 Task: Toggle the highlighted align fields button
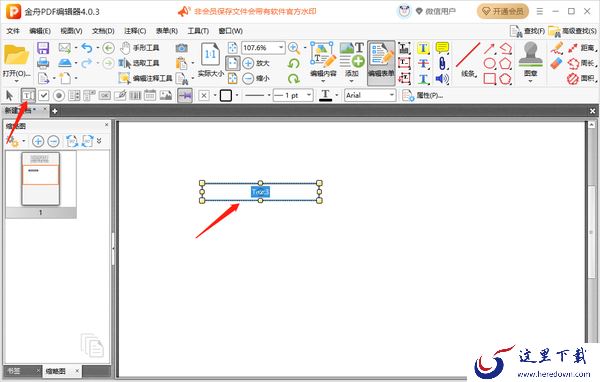tap(185, 95)
